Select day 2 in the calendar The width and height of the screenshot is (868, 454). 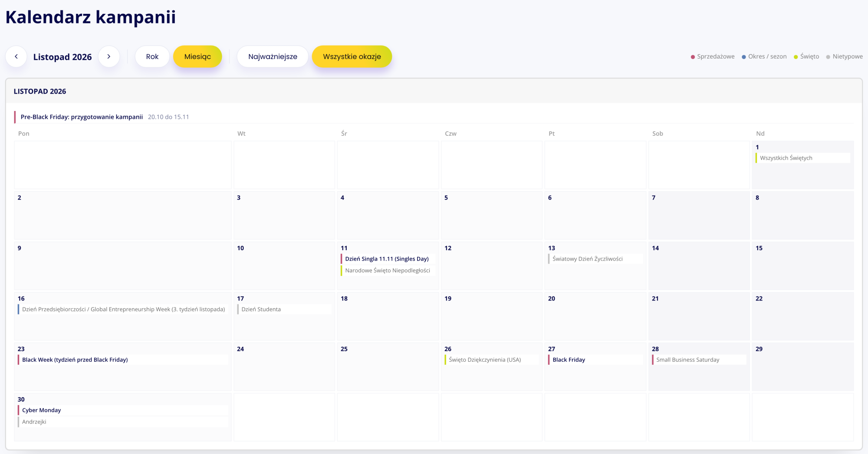coord(123,216)
